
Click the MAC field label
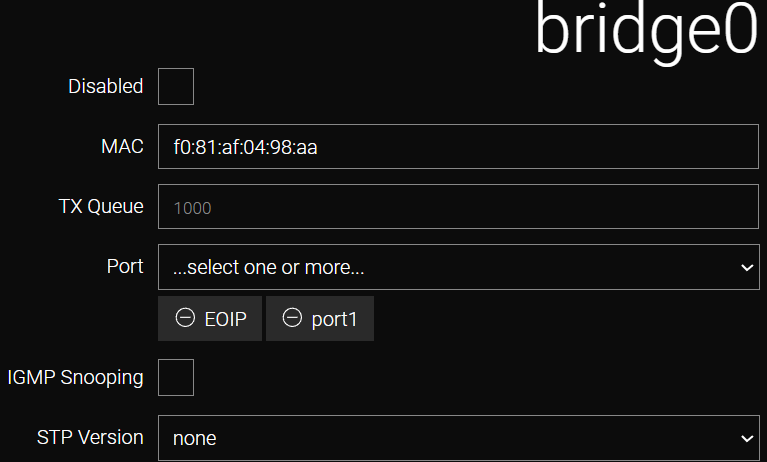[122, 146]
